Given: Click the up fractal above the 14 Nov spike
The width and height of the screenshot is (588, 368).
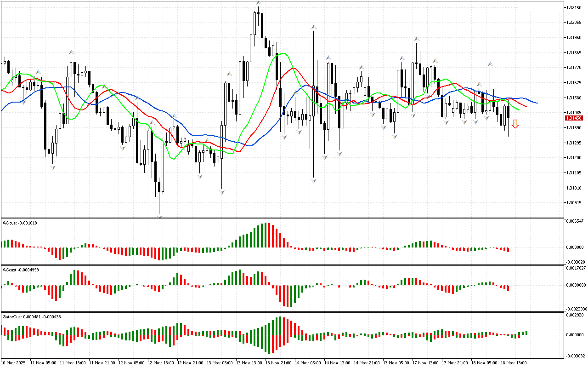Looking at the screenshot, I should 313,28.
